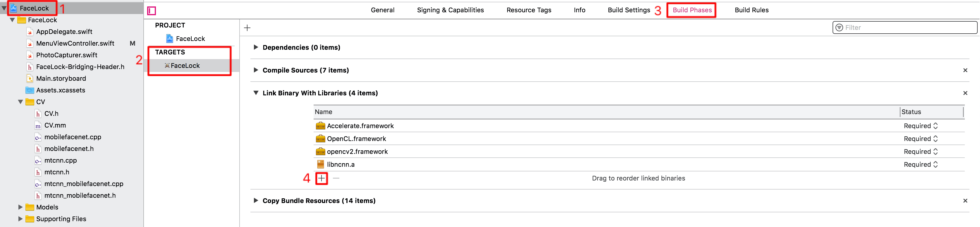Viewport: 980px width, 227px height.
Task: Remove the Copy Bundle Resources phase
Action: [x=965, y=201]
